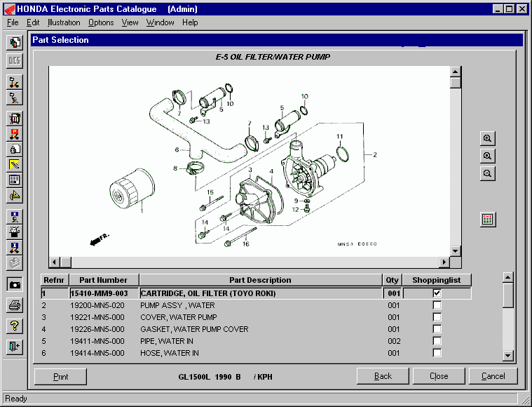Click the motorcycle with flag toolbar icon
The image size is (532, 407).
(x=15, y=82)
